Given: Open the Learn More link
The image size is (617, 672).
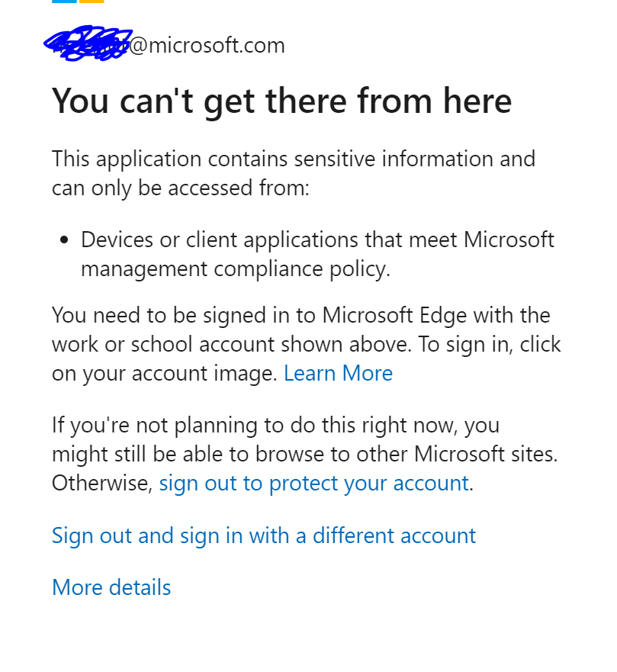Looking at the screenshot, I should click(338, 373).
